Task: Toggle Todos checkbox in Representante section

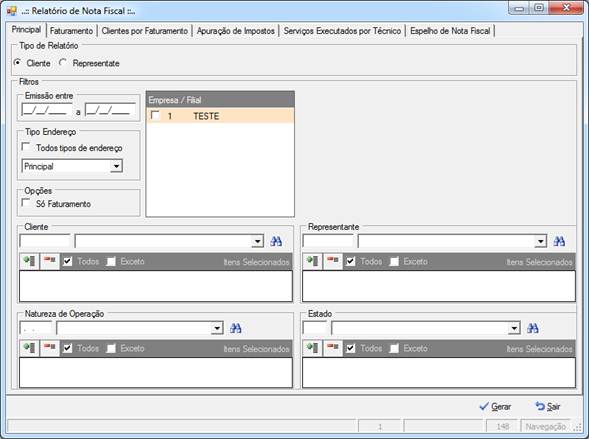Action: tap(350, 261)
